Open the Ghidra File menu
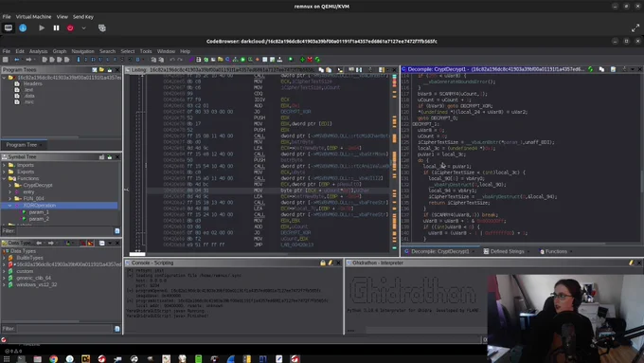The width and height of the screenshot is (644, 363). click(7, 51)
